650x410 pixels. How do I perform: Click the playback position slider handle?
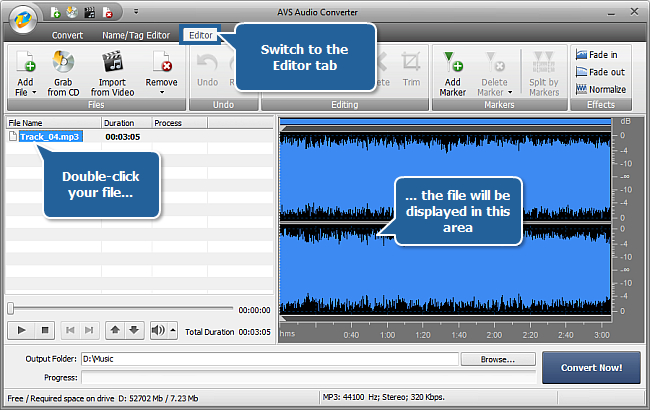tap(11, 308)
